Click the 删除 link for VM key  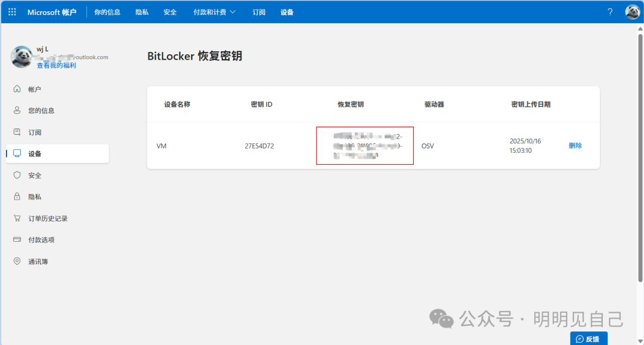[575, 146]
